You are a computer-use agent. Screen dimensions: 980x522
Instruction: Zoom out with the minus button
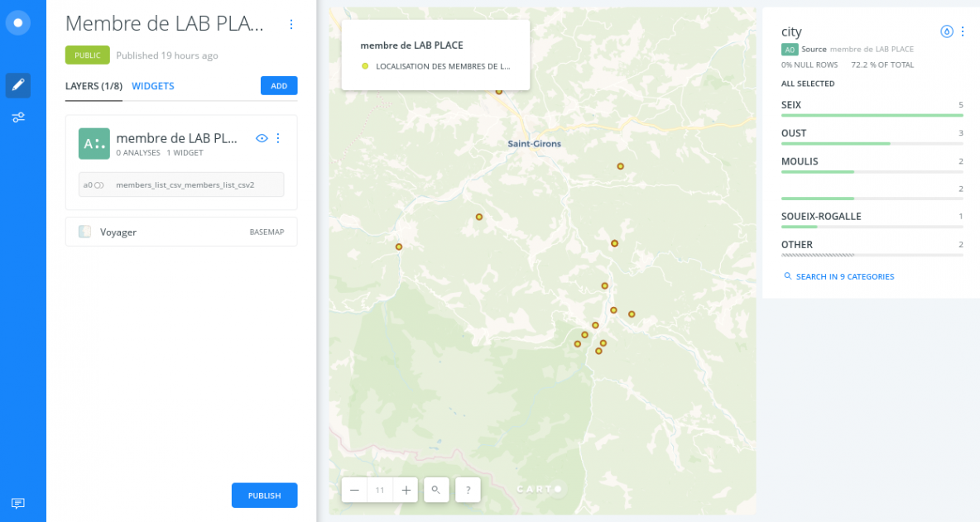[354, 491]
